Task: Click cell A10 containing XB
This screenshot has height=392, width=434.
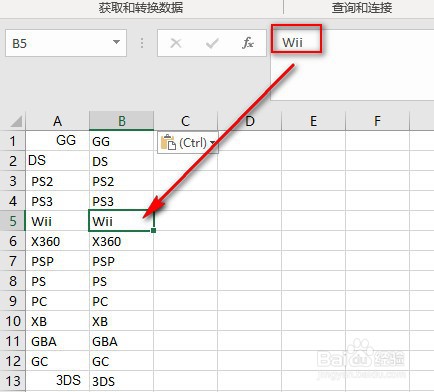Action: click(x=58, y=321)
